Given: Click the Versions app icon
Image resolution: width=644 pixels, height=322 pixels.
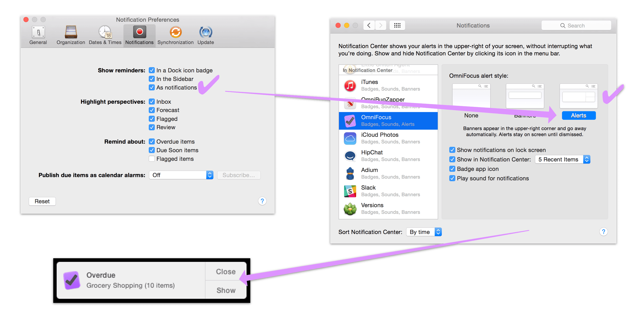Looking at the screenshot, I should (350, 209).
